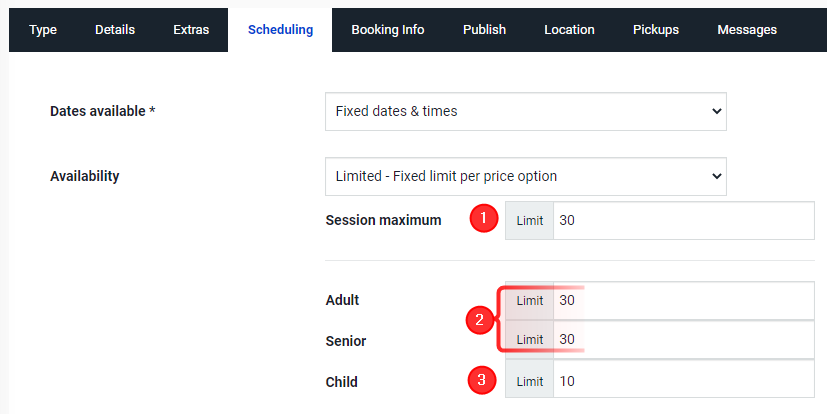
Task: Click the red number 1 annotation marker
Action: [x=484, y=218]
